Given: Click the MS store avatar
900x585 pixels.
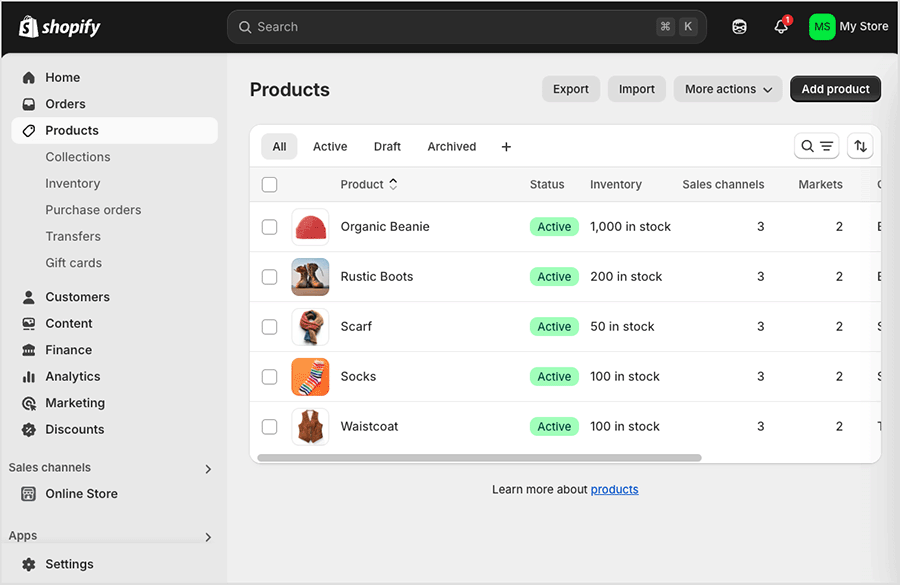Looking at the screenshot, I should (822, 26).
